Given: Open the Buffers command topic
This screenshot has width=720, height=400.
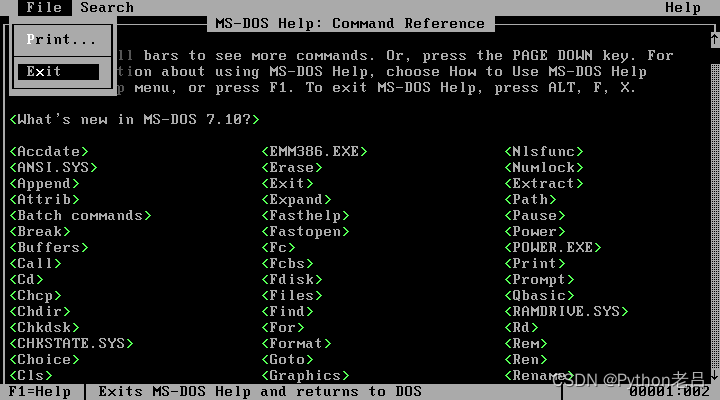Looking at the screenshot, I should 49,248.
